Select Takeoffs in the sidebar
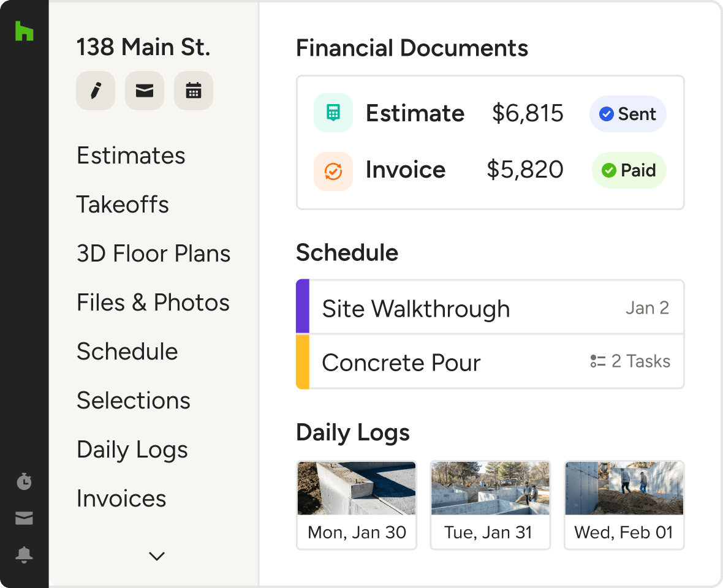The height and width of the screenshot is (588, 723). [x=123, y=205]
